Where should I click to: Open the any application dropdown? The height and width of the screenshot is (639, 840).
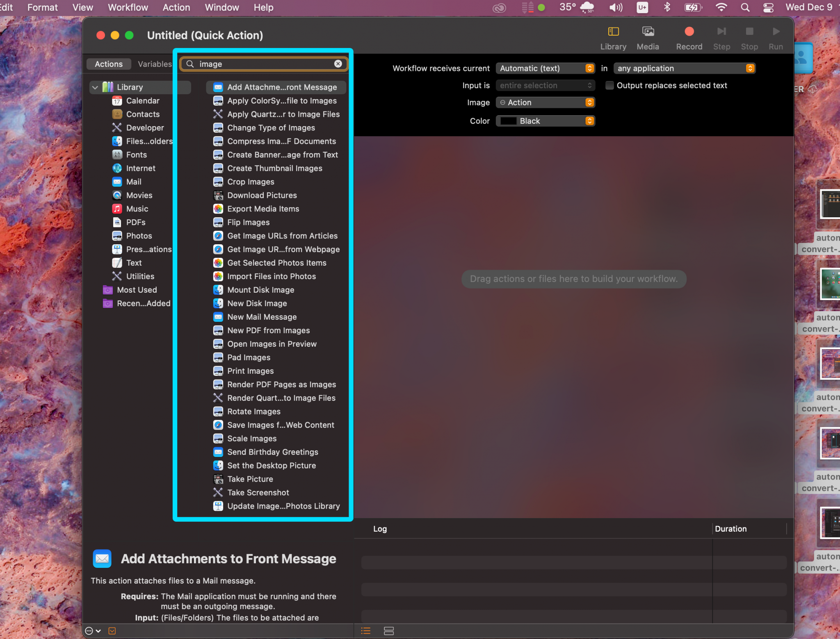(x=684, y=68)
